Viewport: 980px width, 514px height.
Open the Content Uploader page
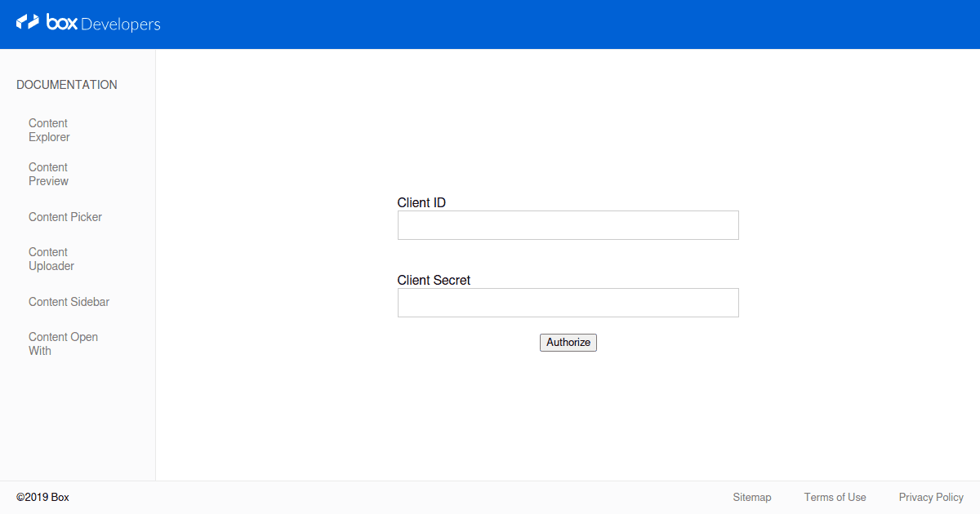[x=51, y=259]
